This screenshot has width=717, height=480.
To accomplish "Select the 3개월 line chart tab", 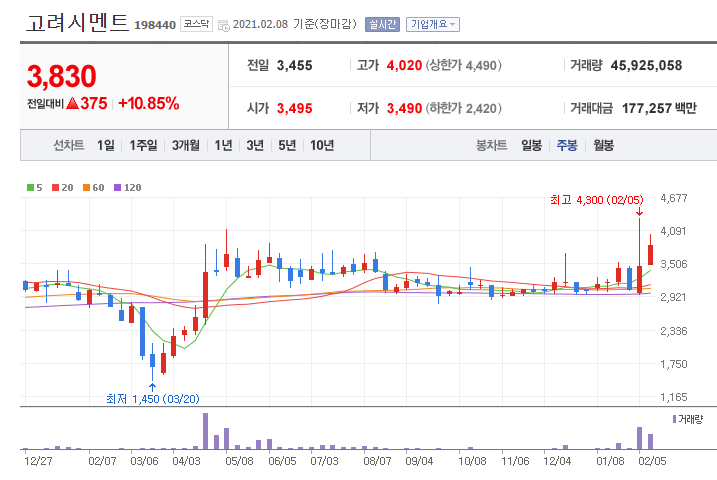I will [186, 145].
